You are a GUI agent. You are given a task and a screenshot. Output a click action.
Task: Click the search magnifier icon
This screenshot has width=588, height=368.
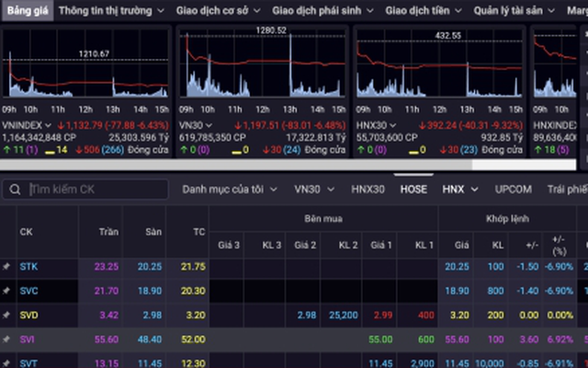(16, 190)
